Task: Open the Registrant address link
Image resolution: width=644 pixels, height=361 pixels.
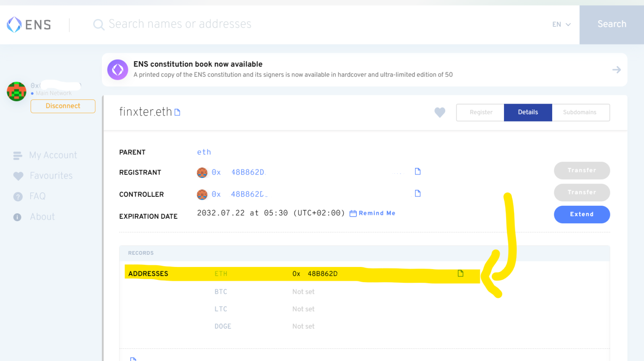Action: pos(238,172)
